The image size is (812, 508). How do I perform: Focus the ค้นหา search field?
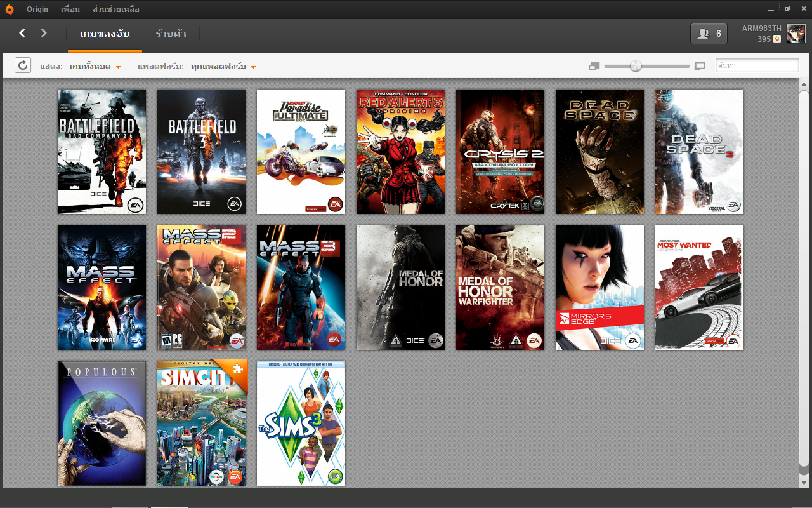757,65
